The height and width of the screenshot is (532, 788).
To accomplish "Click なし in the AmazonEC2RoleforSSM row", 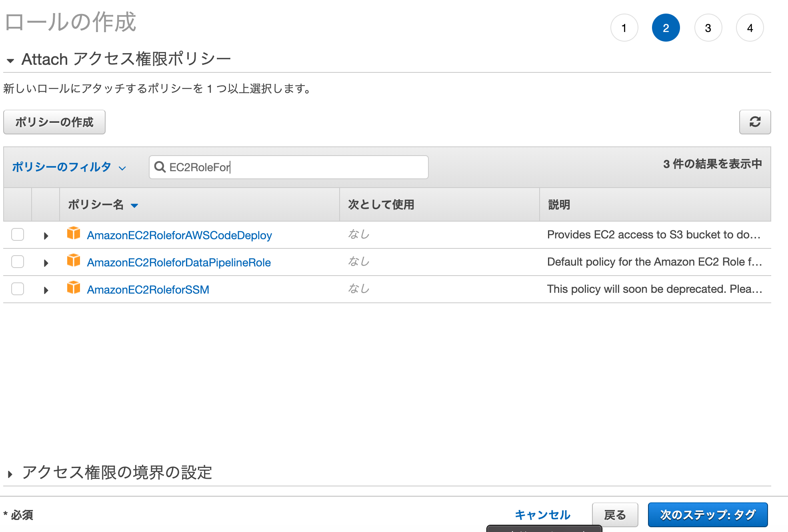I will pyautogui.click(x=359, y=288).
